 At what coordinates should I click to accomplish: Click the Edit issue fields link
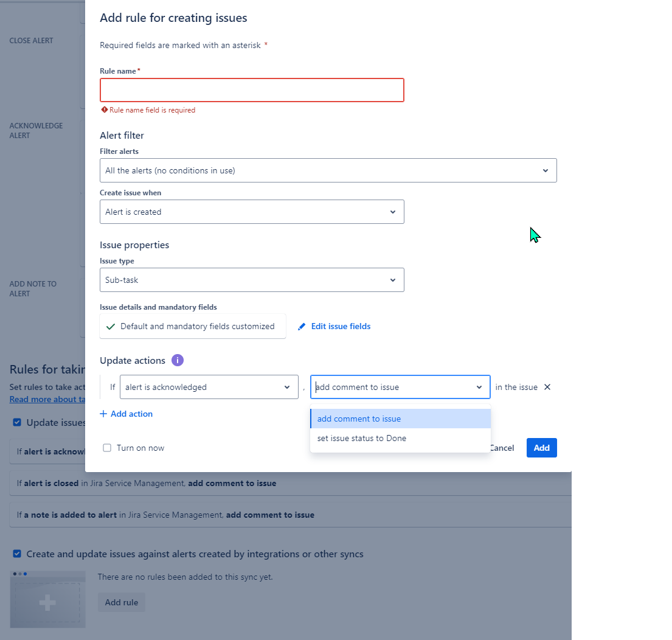[x=340, y=326]
